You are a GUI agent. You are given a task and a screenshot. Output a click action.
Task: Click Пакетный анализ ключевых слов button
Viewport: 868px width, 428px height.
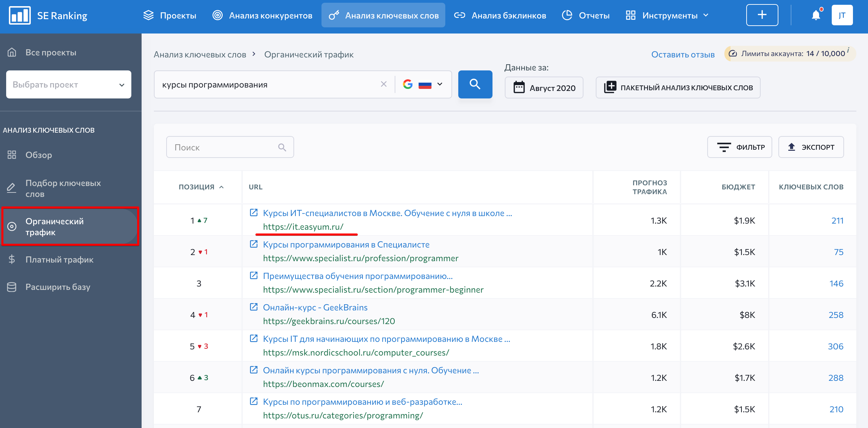click(x=678, y=88)
